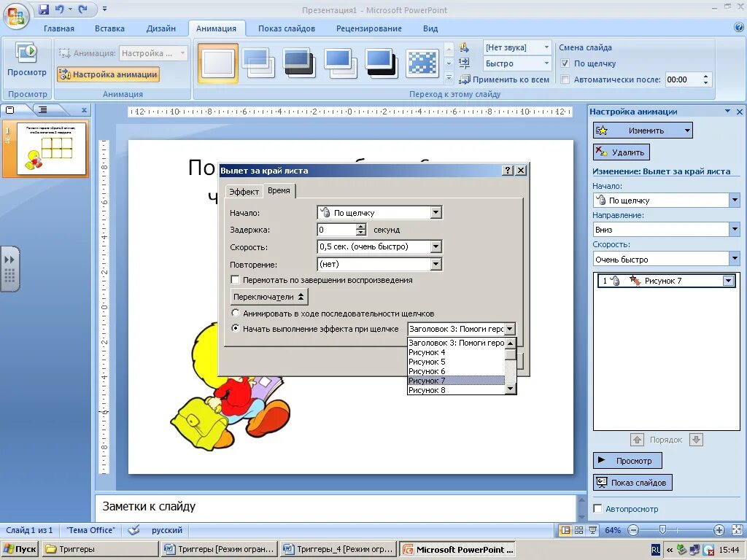The width and height of the screenshot is (747, 560).
Task: Toggle 'По щелчку' slide advance checkbox
Action: pyautogui.click(x=565, y=63)
